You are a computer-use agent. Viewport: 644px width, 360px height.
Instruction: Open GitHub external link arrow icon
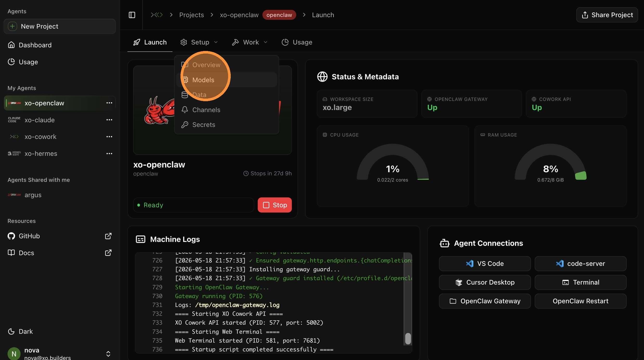(x=108, y=236)
